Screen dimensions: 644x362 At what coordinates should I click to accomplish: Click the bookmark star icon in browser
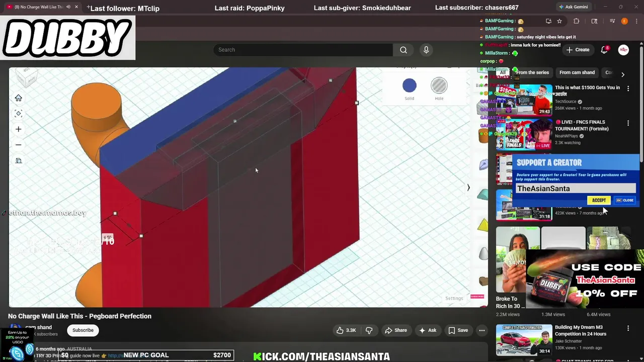pos(559,21)
